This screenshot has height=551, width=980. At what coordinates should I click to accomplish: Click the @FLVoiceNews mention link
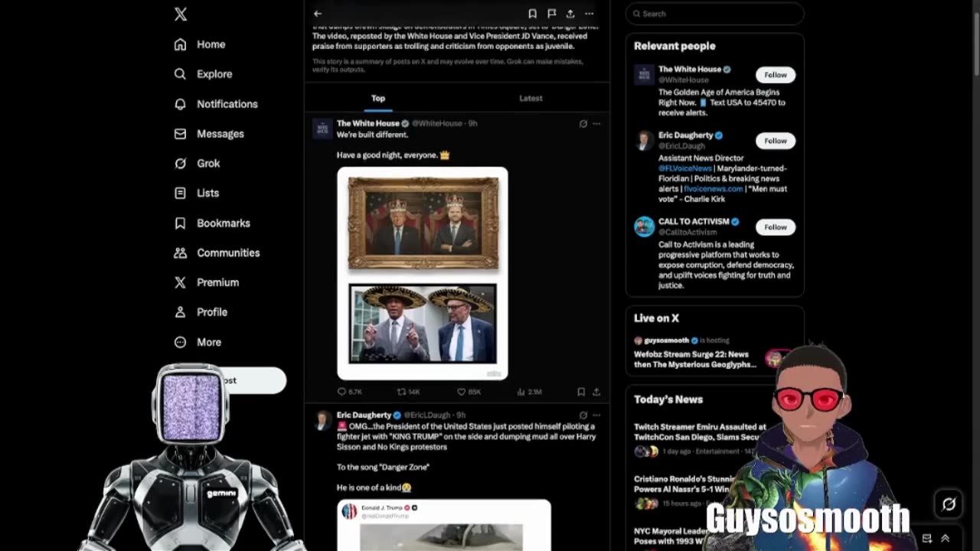coord(685,168)
